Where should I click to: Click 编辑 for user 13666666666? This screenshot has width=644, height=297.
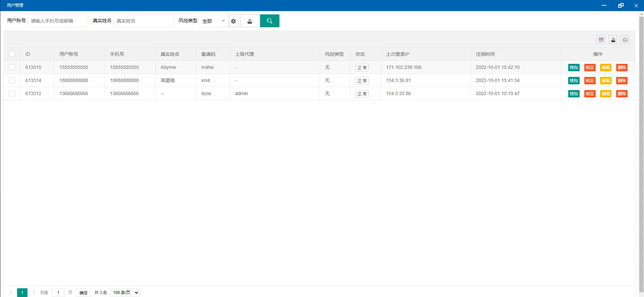pos(606,94)
